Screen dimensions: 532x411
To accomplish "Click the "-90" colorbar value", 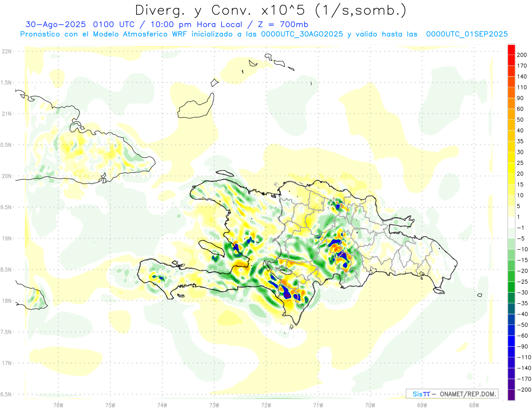I will (522, 347).
